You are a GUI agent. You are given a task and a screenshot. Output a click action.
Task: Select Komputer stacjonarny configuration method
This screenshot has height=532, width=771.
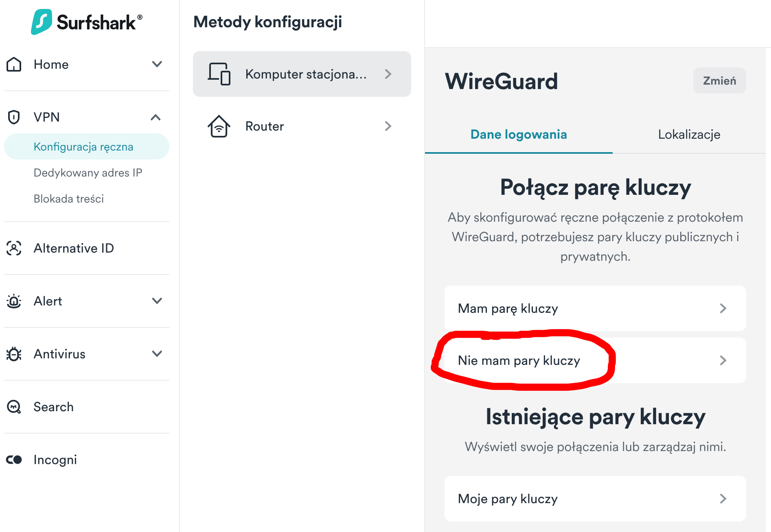tap(302, 74)
